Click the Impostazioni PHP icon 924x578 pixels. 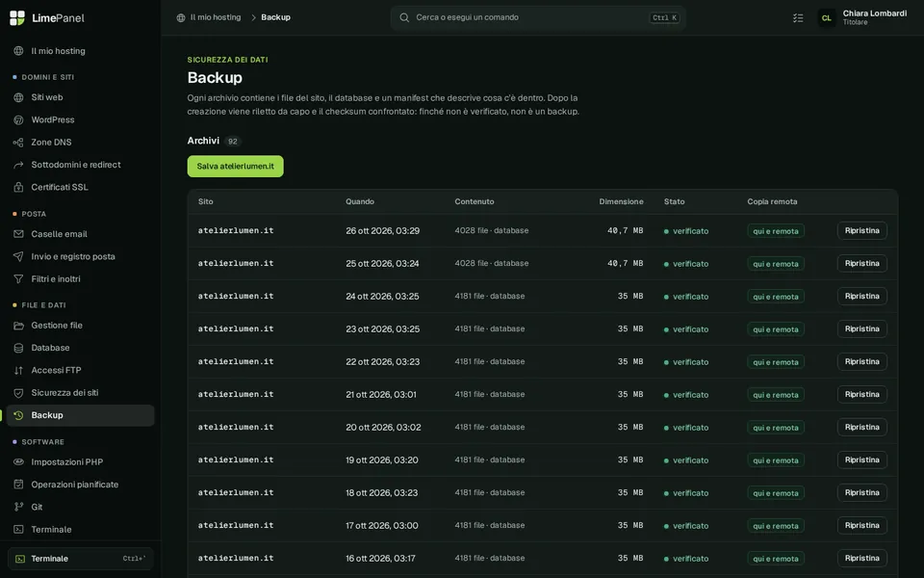(19, 461)
